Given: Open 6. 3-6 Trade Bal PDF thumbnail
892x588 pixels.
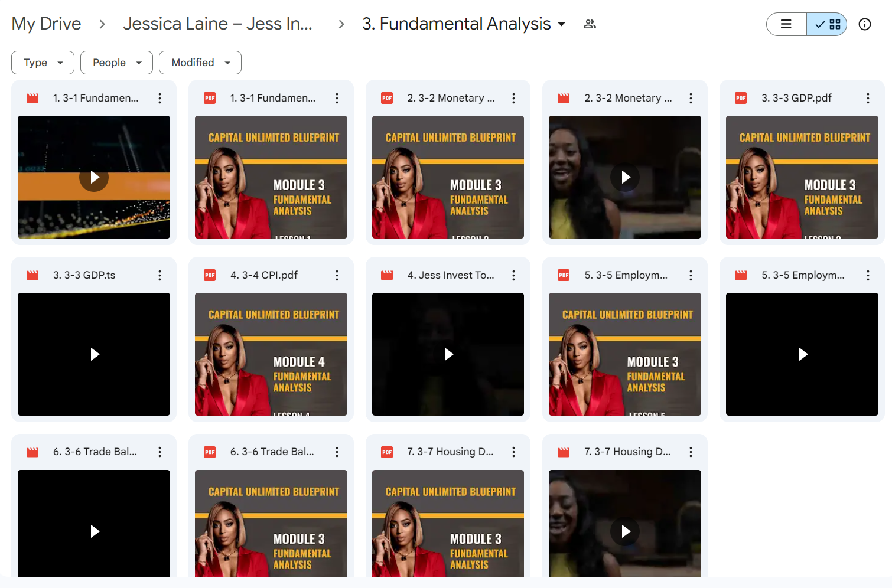Looking at the screenshot, I should [x=271, y=524].
